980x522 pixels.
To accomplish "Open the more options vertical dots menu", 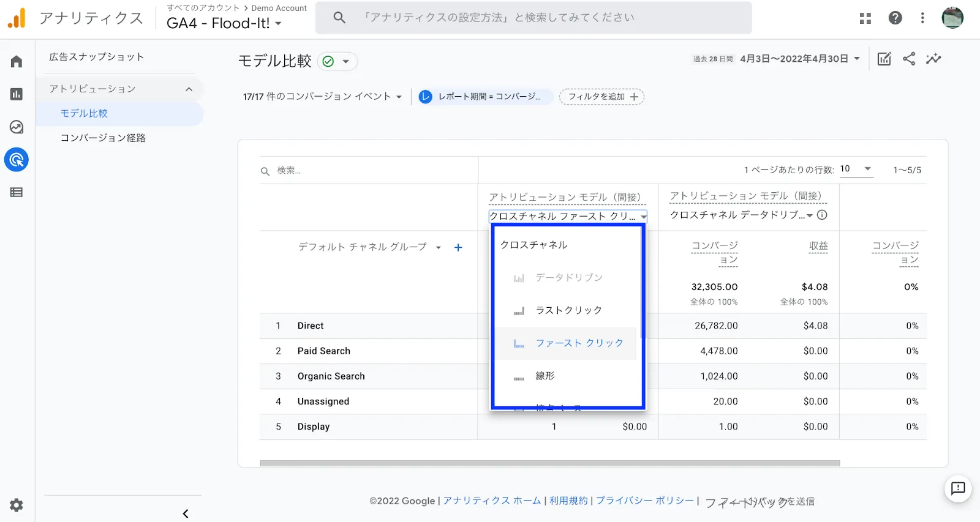I will click(x=922, y=18).
